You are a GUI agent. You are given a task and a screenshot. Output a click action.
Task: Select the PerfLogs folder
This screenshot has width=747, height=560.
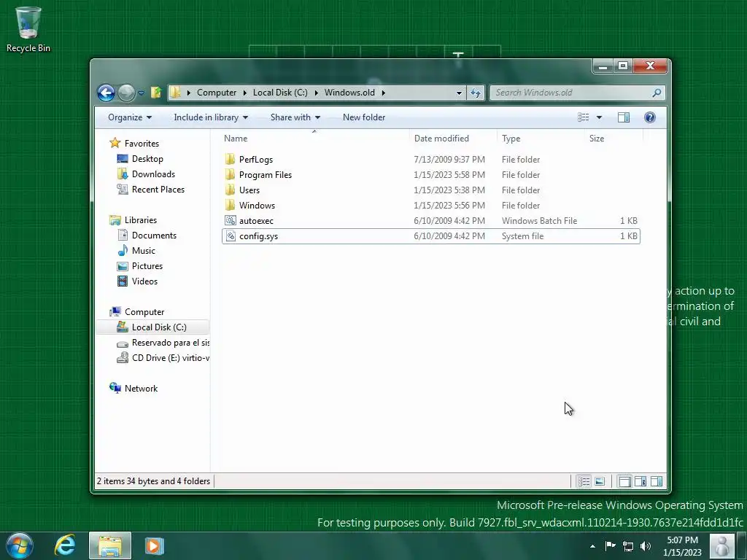(430, 160)
